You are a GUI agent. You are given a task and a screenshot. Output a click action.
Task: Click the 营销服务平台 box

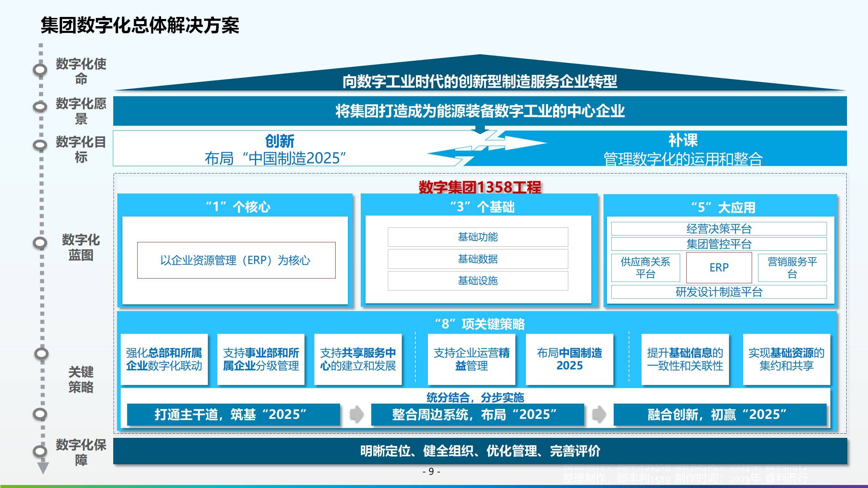792,268
